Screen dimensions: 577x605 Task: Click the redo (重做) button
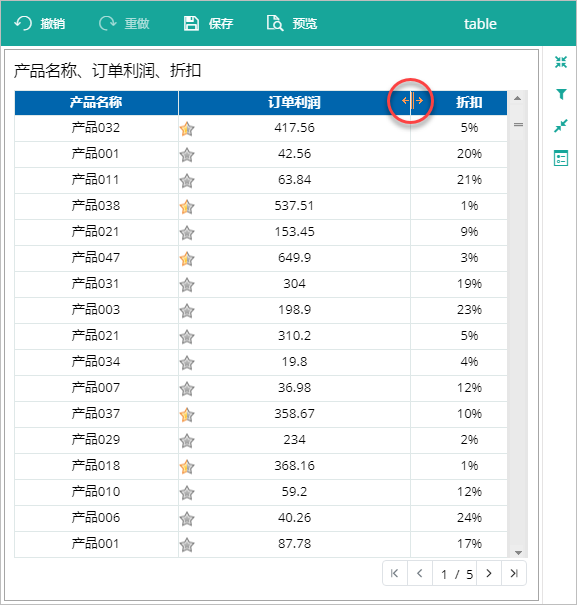(124, 24)
